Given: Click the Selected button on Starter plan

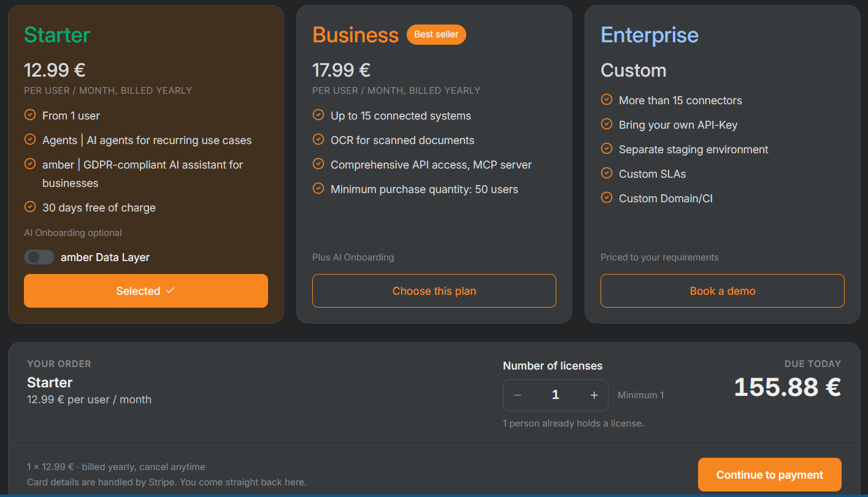Looking at the screenshot, I should pos(146,290).
